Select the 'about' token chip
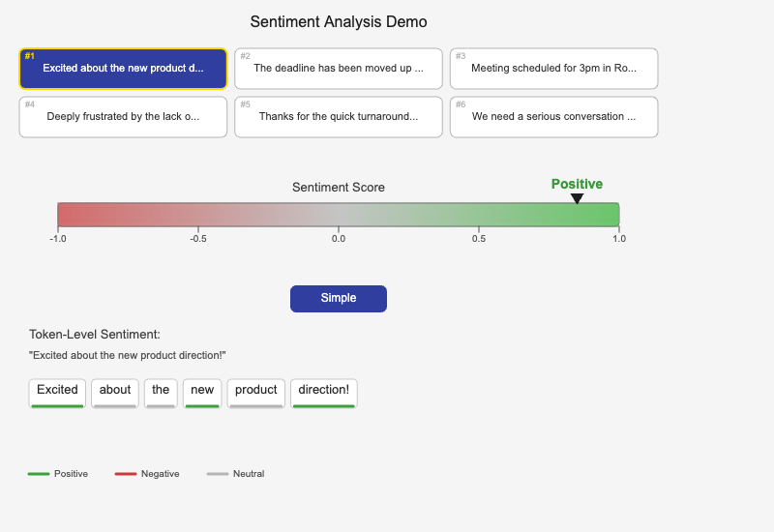 pyautogui.click(x=115, y=391)
